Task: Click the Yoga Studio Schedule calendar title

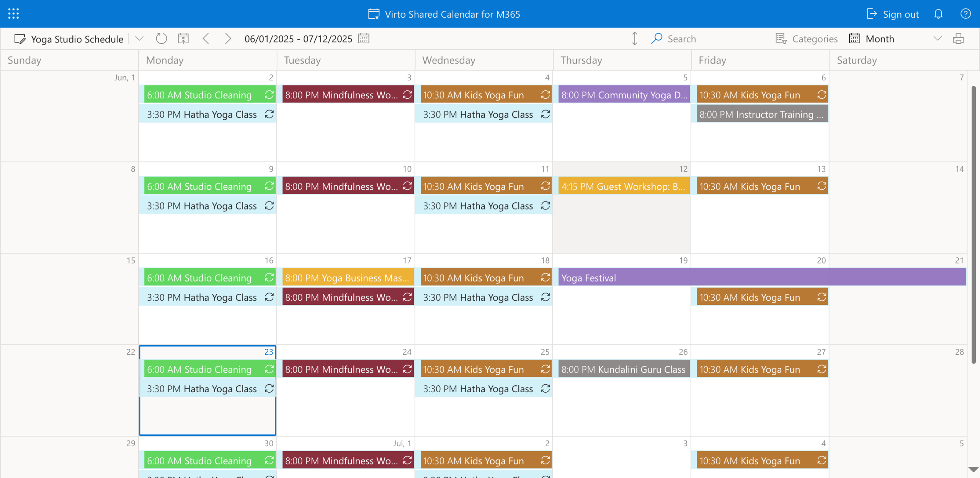Action: pos(77,39)
